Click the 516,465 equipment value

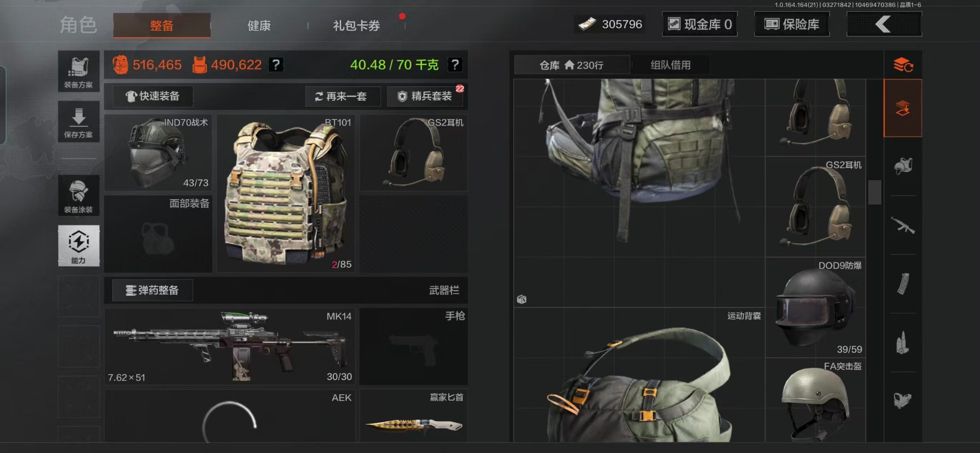point(157,65)
